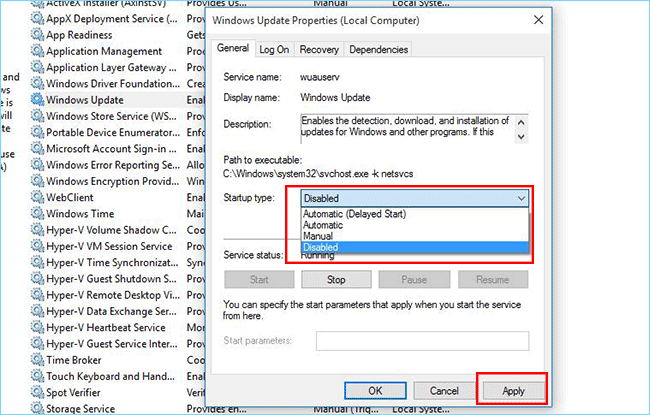Click the gear icon beside Windows Error Reporting

(x=37, y=165)
